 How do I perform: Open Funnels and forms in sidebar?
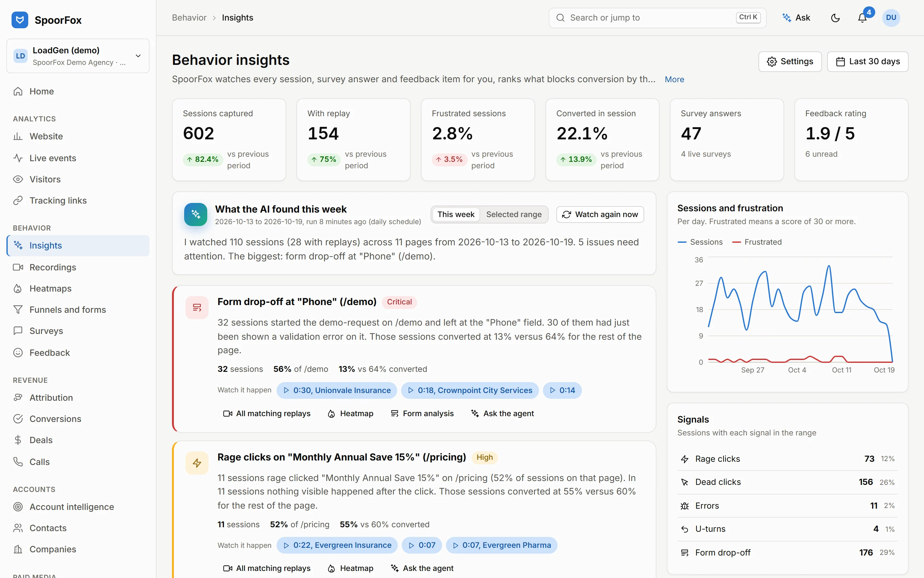tap(78, 310)
